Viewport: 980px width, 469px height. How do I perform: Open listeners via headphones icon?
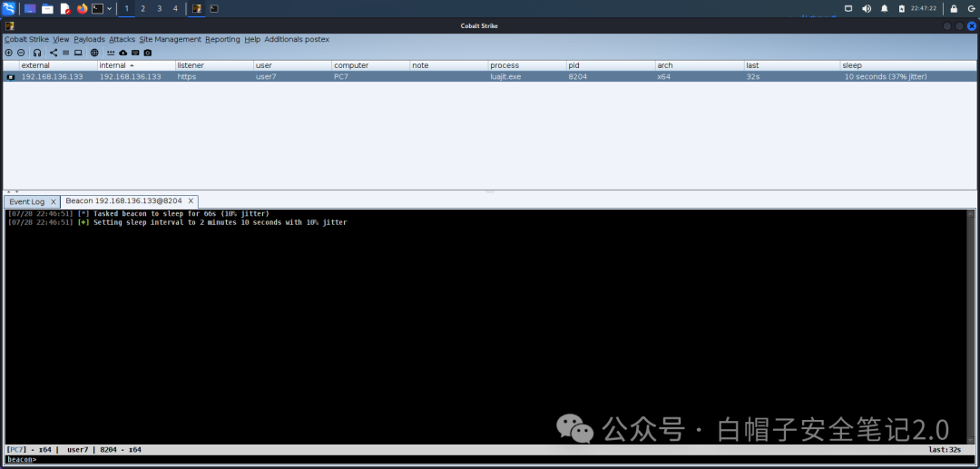coord(37,54)
